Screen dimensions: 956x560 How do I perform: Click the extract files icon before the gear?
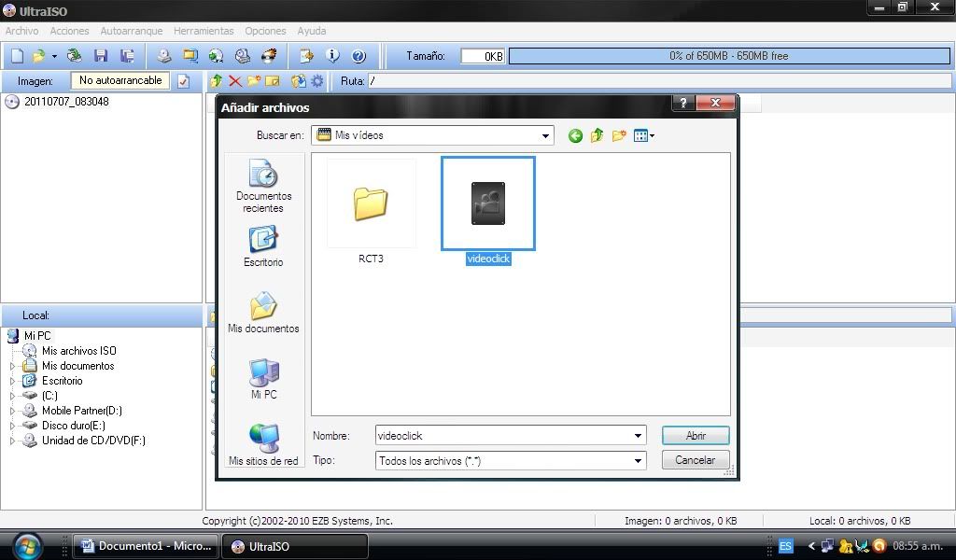[x=298, y=80]
